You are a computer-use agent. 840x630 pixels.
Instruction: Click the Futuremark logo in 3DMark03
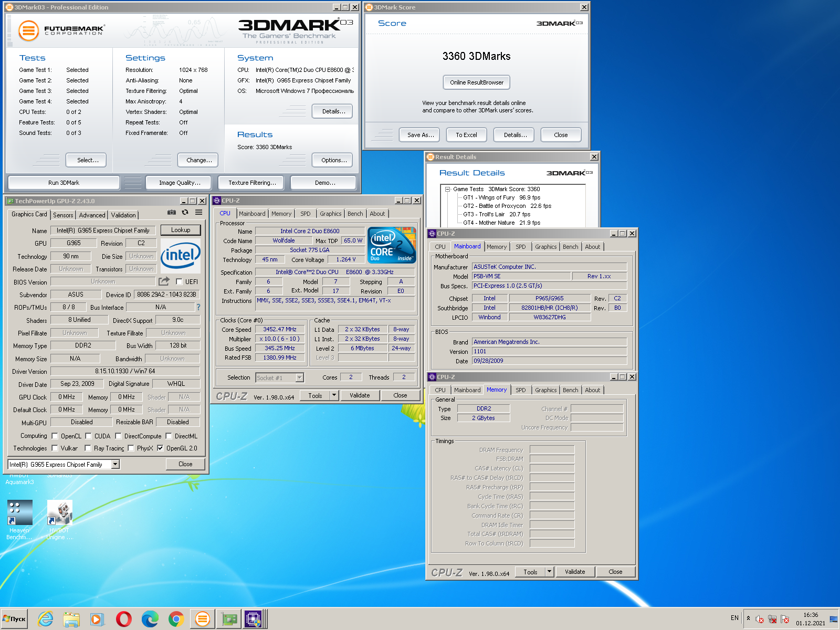[x=61, y=30]
